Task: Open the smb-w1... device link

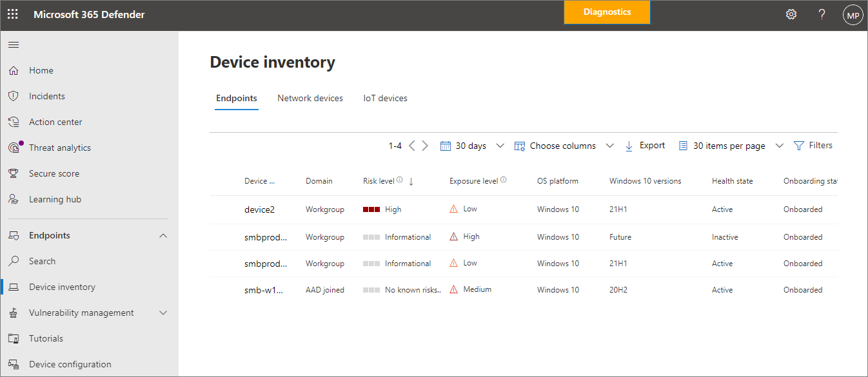Action: tap(264, 290)
